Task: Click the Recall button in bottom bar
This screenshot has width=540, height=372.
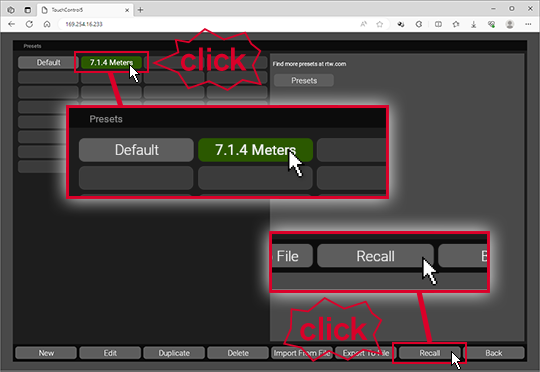Action: point(429,353)
